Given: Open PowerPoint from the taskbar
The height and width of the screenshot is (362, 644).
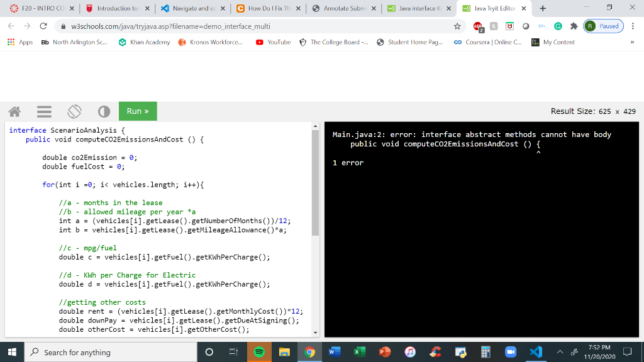Looking at the screenshot, I should click(x=385, y=352).
